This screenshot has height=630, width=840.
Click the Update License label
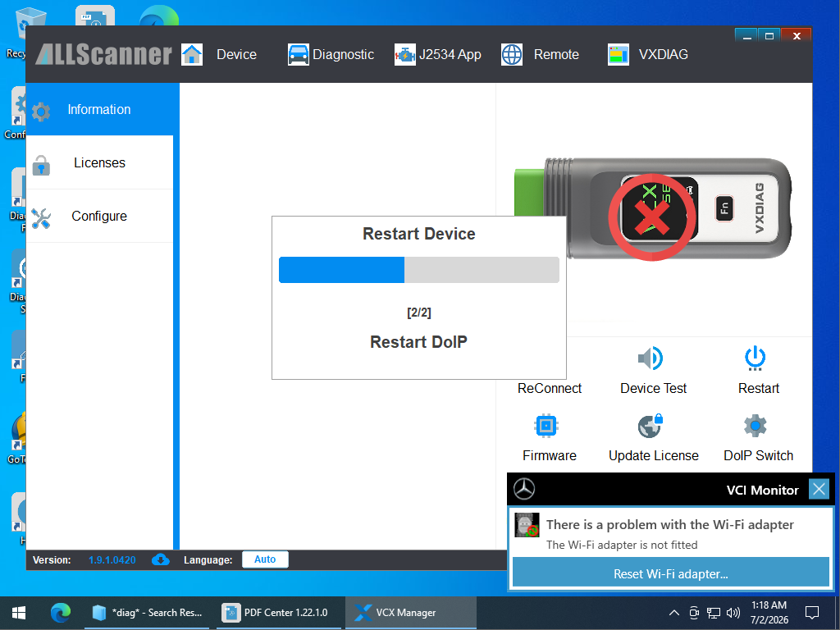[x=654, y=456]
